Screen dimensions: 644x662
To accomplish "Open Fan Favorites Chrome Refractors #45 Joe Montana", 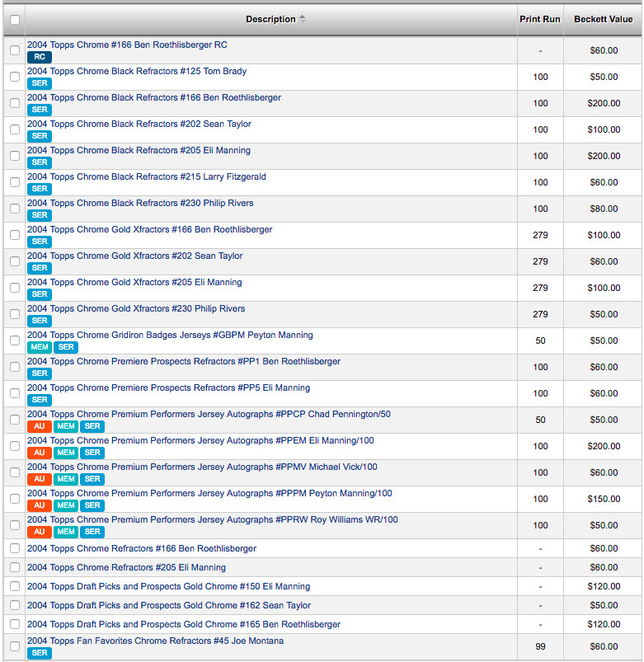I will point(155,641).
